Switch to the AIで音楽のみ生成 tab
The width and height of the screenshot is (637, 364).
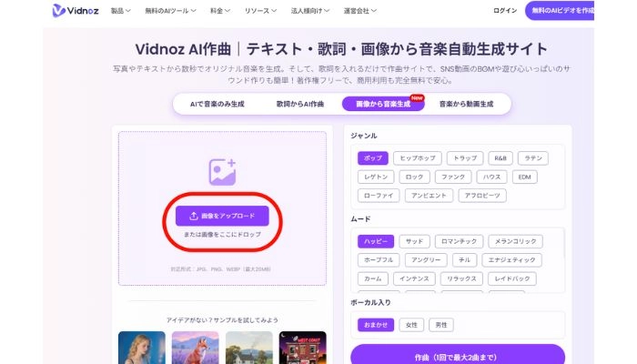pyautogui.click(x=217, y=104)
